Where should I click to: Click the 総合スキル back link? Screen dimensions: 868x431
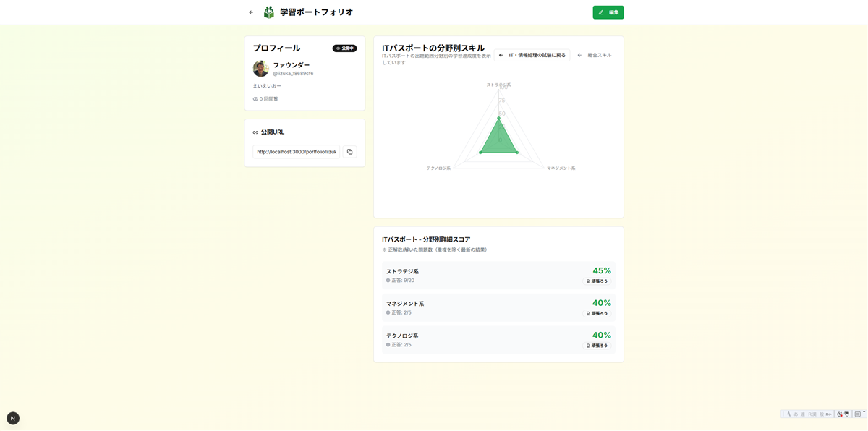595,55
